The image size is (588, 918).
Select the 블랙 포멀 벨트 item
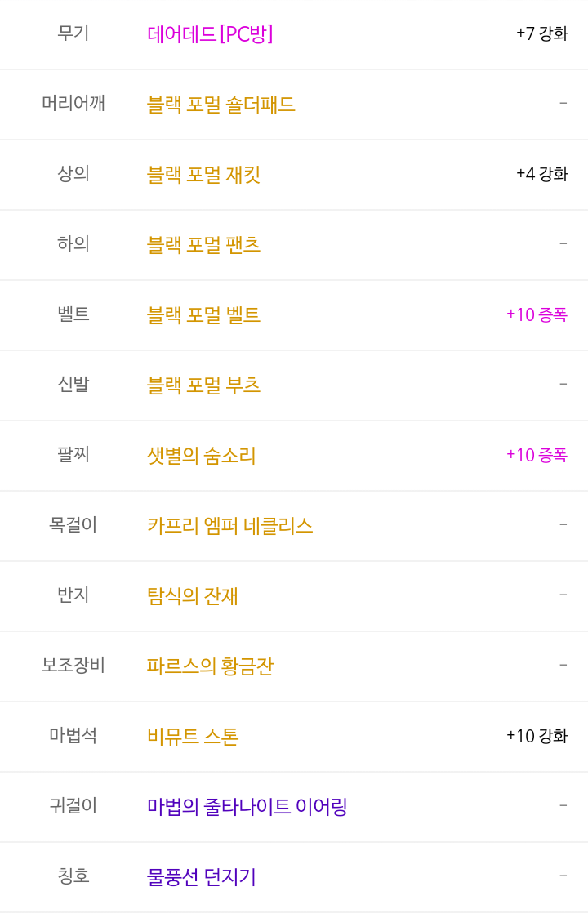pos(203,315)
